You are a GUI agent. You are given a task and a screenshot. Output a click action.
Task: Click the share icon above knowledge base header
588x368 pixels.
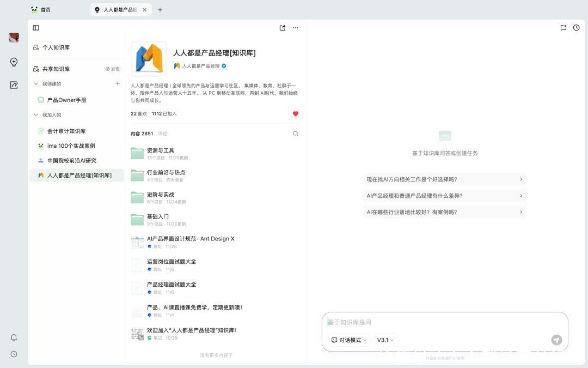[x=283, y=28]
